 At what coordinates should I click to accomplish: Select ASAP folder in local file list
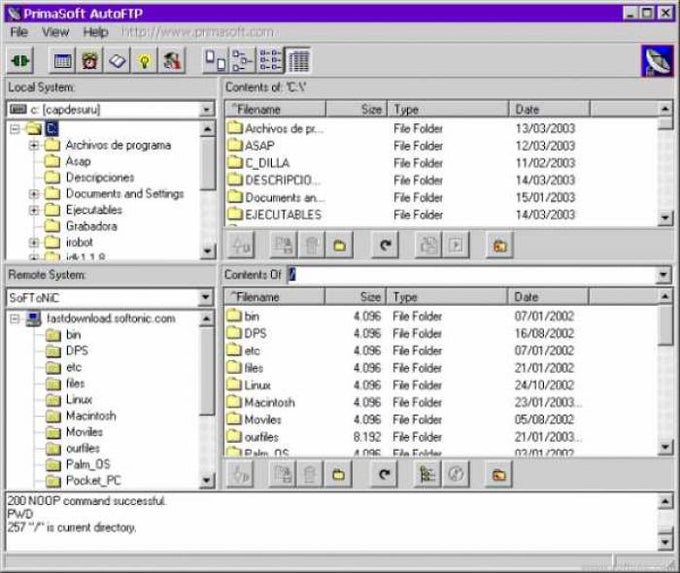tap(259, 146)
